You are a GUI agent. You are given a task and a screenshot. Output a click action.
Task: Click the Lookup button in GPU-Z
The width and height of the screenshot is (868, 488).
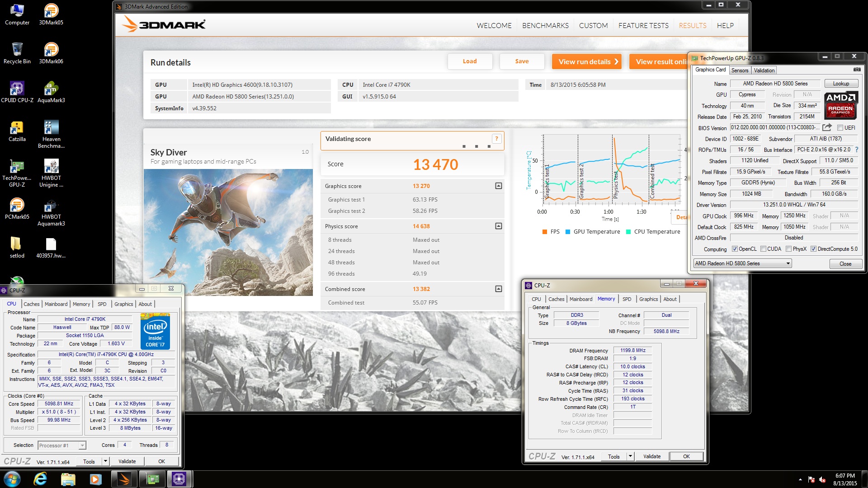click(841, 84)
